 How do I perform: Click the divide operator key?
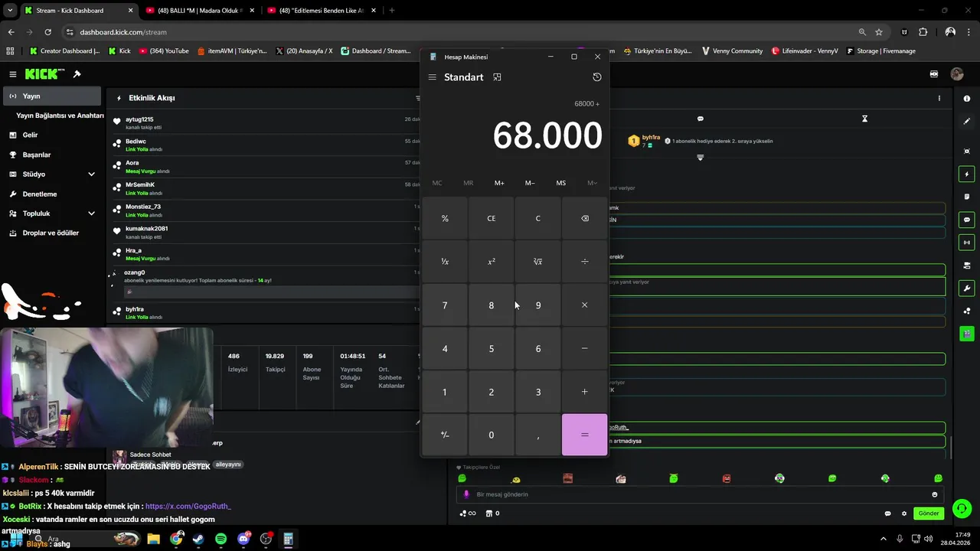click(584, 262)
